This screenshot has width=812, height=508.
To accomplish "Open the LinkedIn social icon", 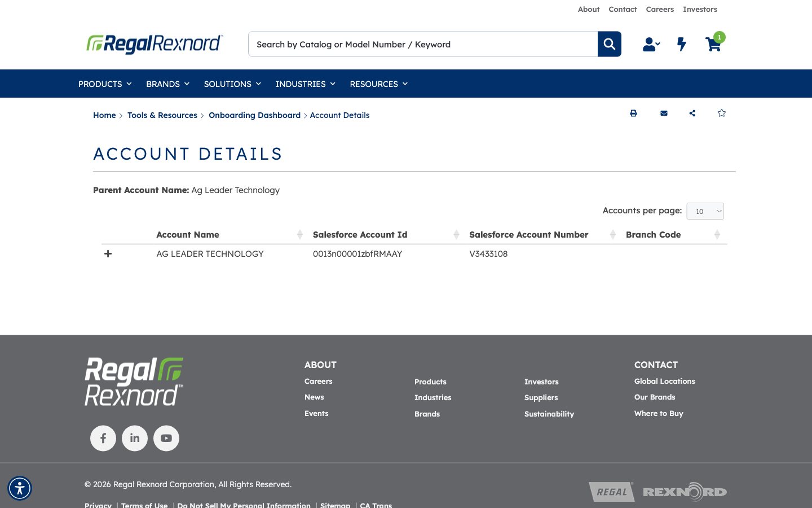I will (x=135, y=438).
